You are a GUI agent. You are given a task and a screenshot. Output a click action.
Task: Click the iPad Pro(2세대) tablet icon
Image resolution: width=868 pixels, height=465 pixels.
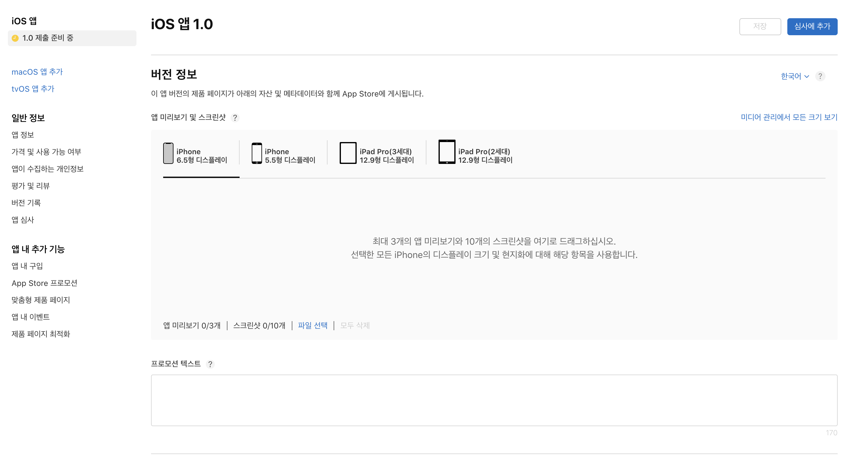446,152
